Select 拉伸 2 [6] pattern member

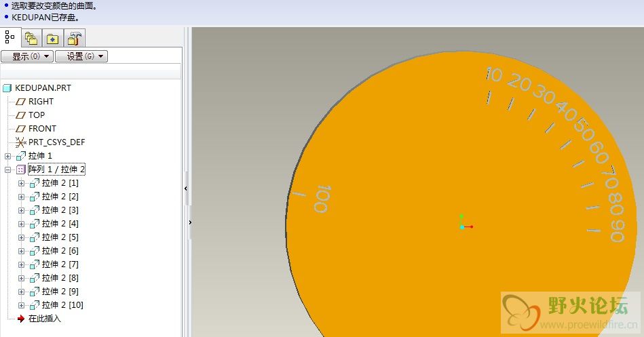(60, 250)
